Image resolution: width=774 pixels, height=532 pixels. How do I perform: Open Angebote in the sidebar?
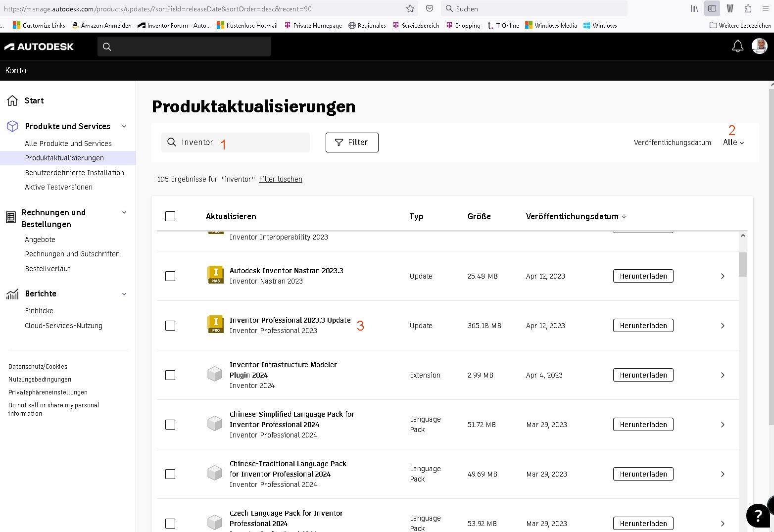pyautogui.click(x=40, y=240)
